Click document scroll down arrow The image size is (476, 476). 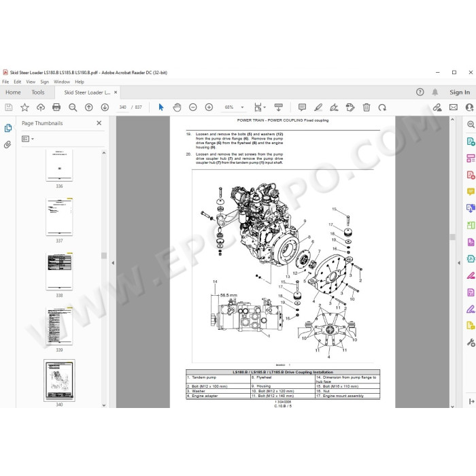(x=452, y=407)
